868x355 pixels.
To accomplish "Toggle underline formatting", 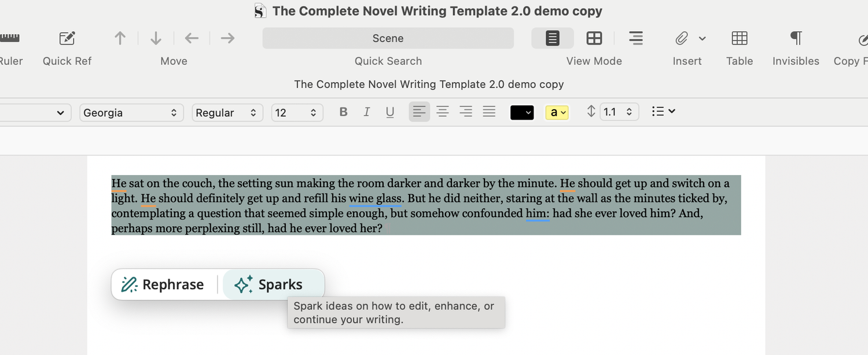I will click(x=390, y=112).
